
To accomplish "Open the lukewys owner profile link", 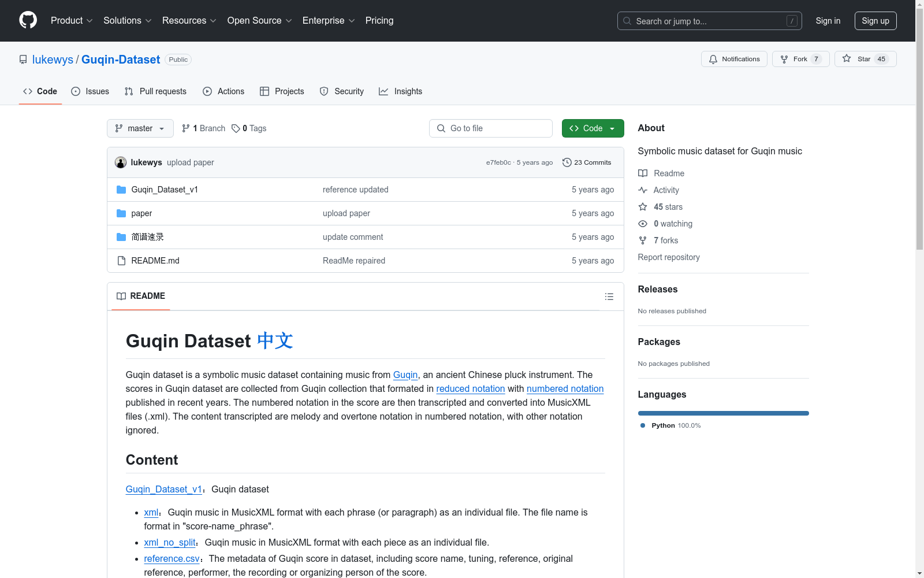I will tap(53, 60).
